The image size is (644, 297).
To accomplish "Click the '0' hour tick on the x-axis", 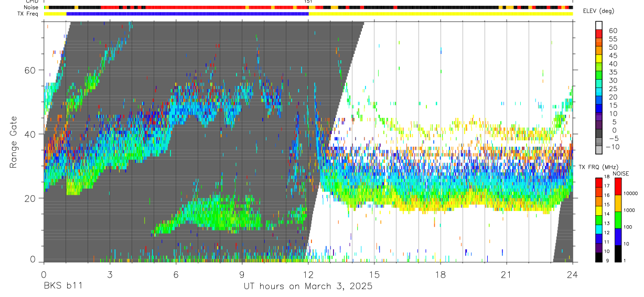I will pyautogui.click(x=44, y=274).
